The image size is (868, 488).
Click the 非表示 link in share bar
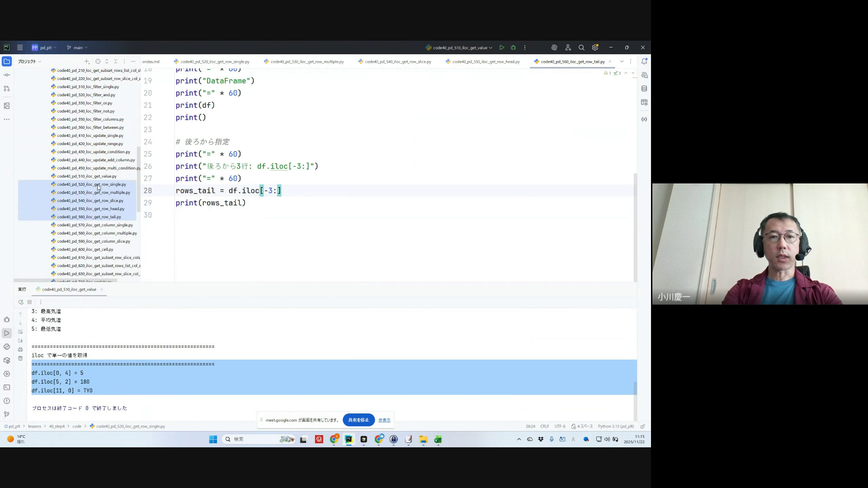[x=384, y=420]
